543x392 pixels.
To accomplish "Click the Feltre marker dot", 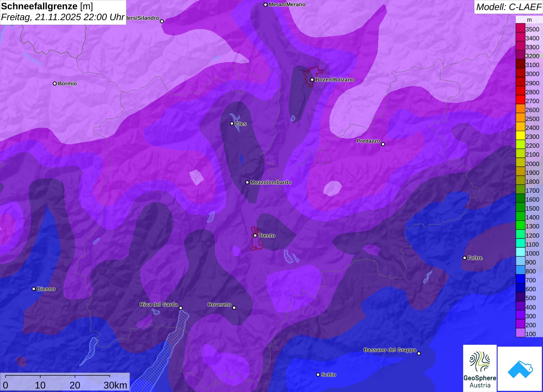I will [x=465, y=258].
